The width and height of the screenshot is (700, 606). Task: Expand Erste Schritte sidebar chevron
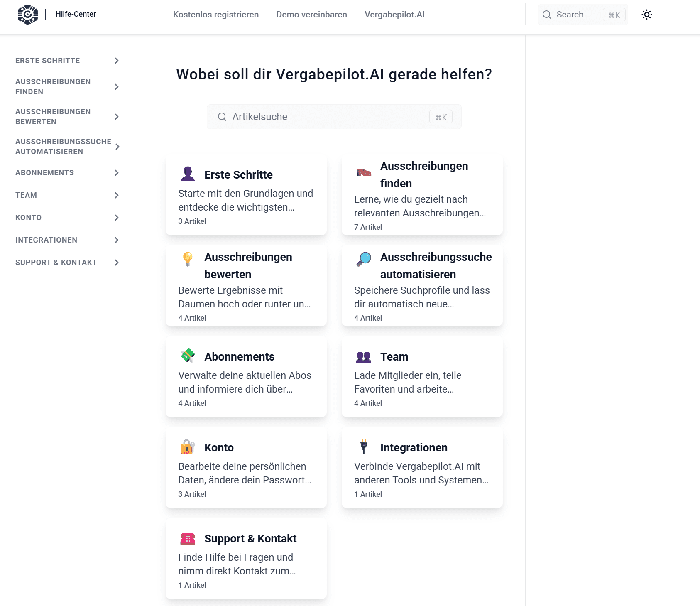(x=117, y=61)
